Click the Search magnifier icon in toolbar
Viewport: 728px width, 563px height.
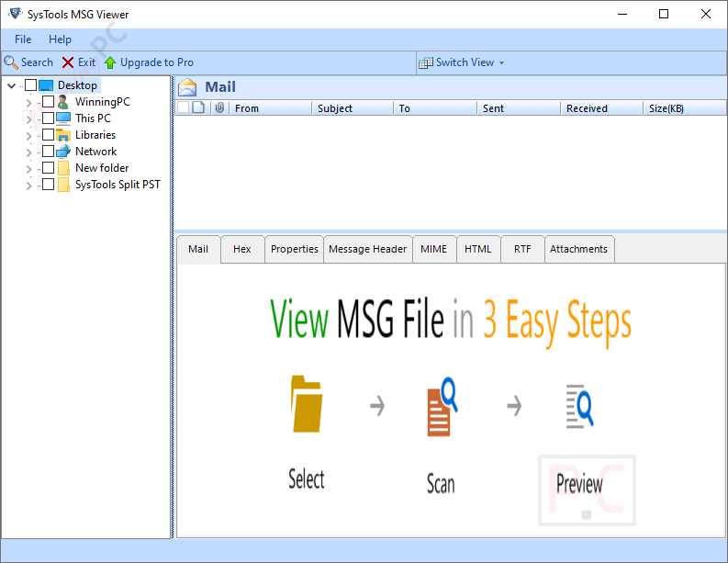11,62
